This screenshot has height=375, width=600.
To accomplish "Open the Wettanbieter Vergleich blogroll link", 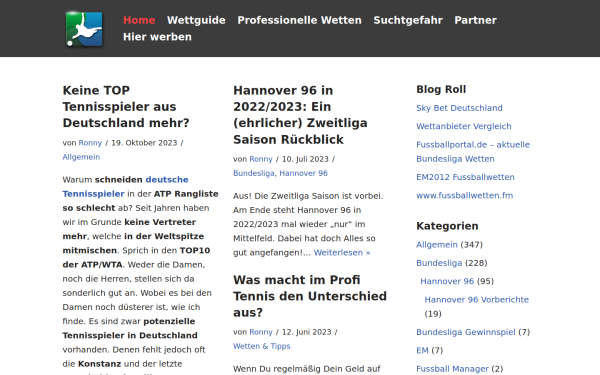I will 464,127.
